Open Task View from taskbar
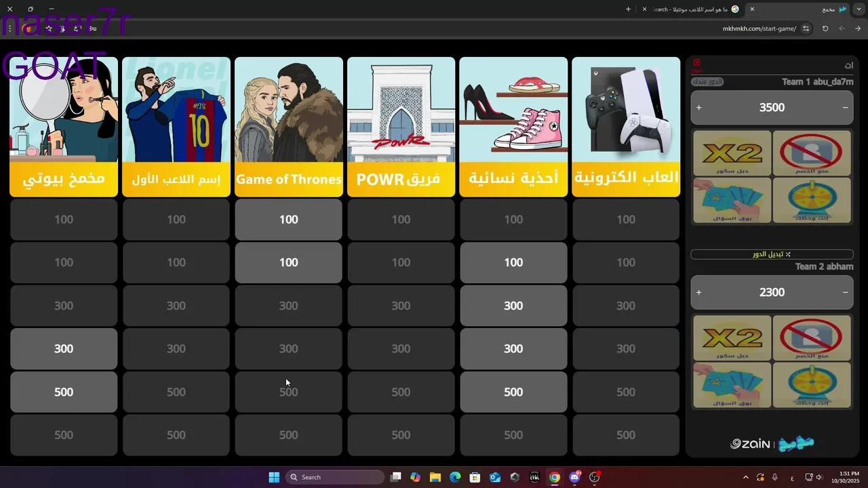 (x=396, y=477)
